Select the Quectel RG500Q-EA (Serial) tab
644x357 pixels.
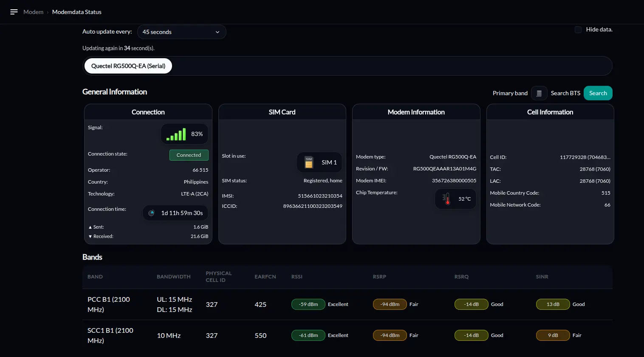[x=128, y=66]
